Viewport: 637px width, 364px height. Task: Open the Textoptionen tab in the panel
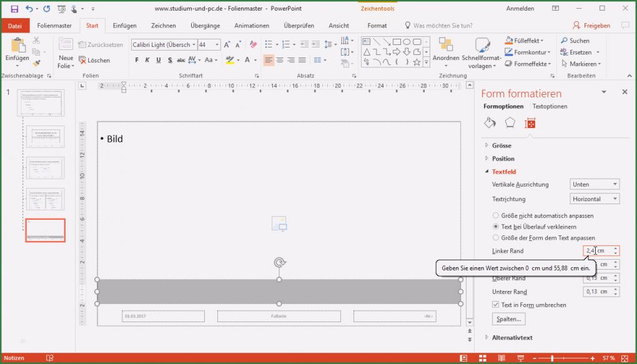[549, 106]
